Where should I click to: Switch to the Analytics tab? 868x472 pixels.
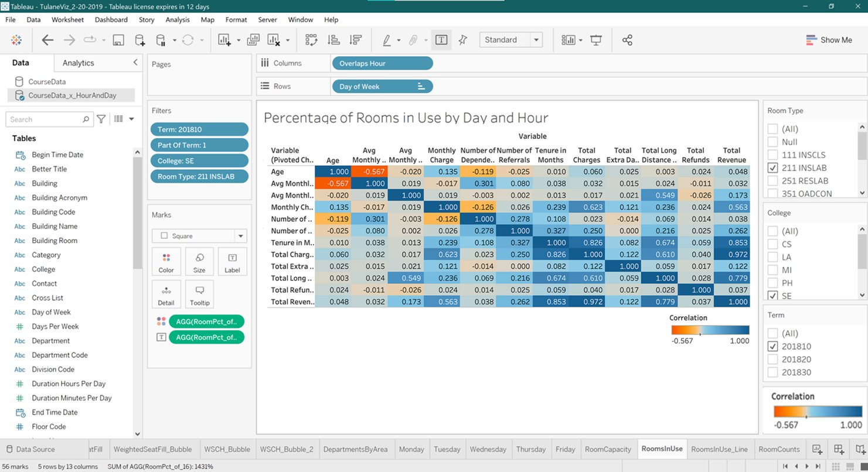78,63
